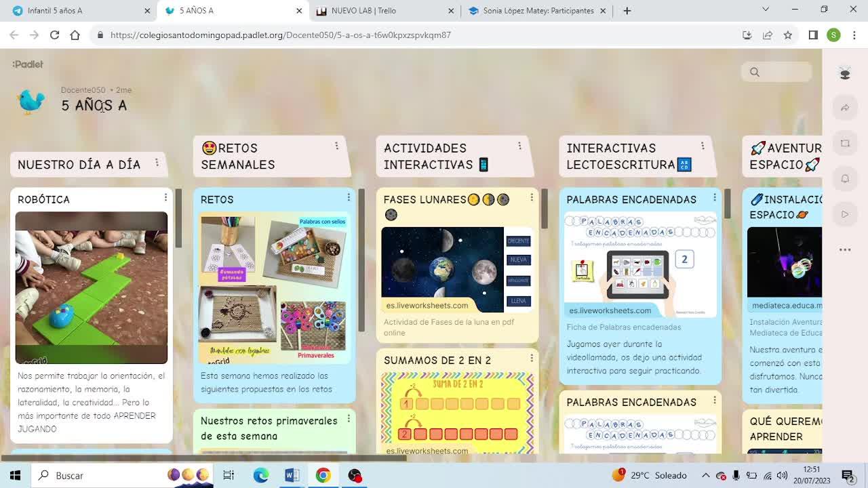Close the active '5 AÑOS A' tab
868x488 pixels.
[299, 11]
